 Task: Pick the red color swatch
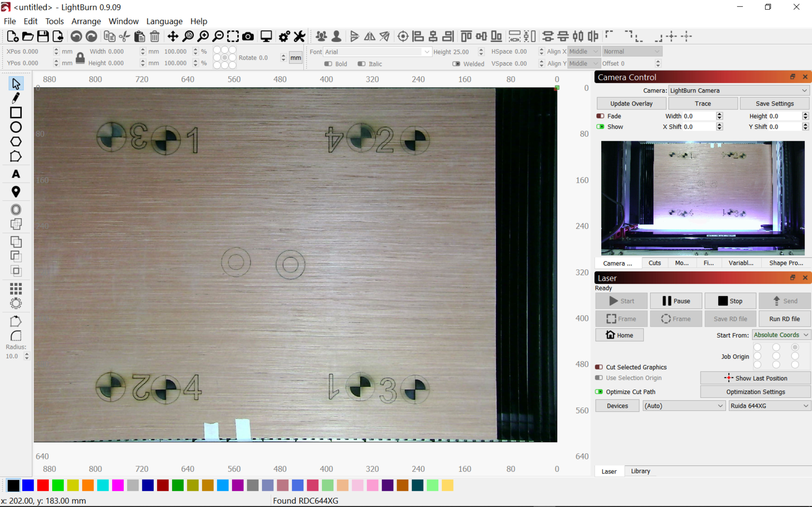pos(43,485)
